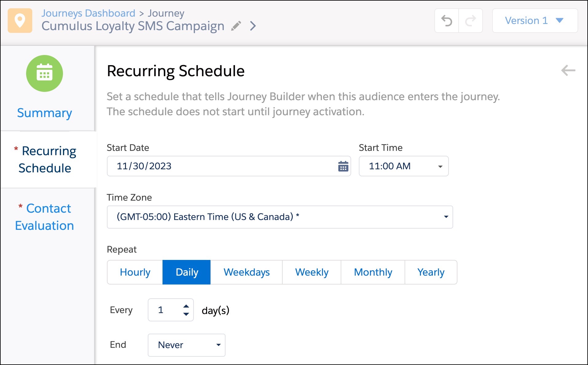This screenshot has height=365, width=588.
Task: Go back using the gray left arrow
Action: coord(568,70)
